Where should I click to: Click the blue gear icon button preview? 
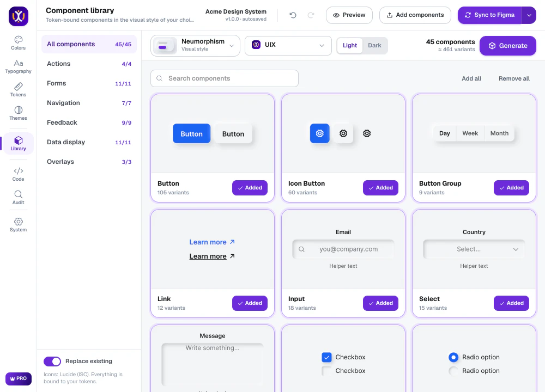[320, 133]
